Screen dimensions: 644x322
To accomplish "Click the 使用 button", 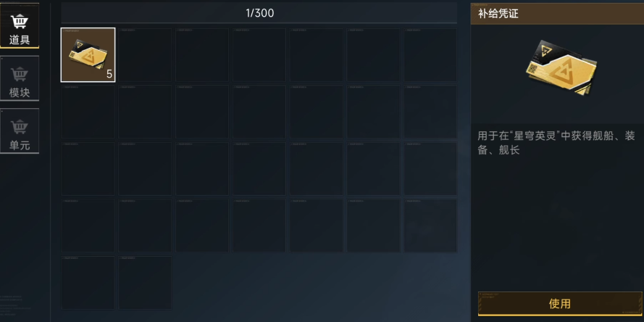I will [x=560, y=303].
